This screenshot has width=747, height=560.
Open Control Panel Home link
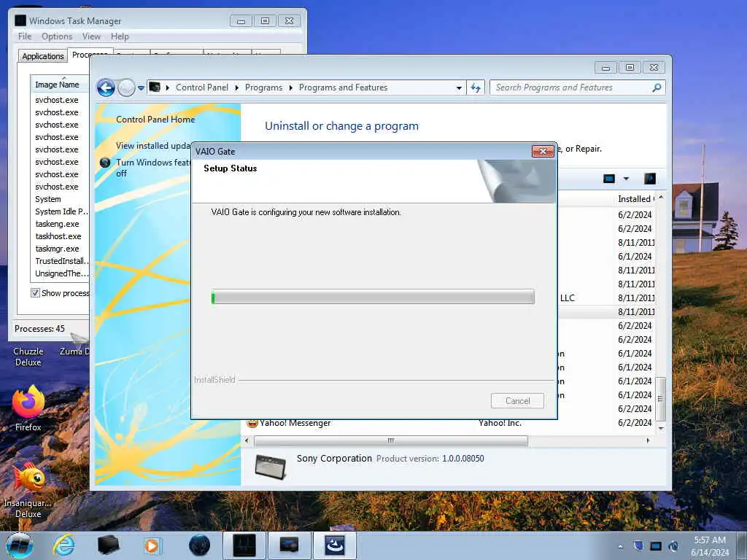click(x=155, y=120)
